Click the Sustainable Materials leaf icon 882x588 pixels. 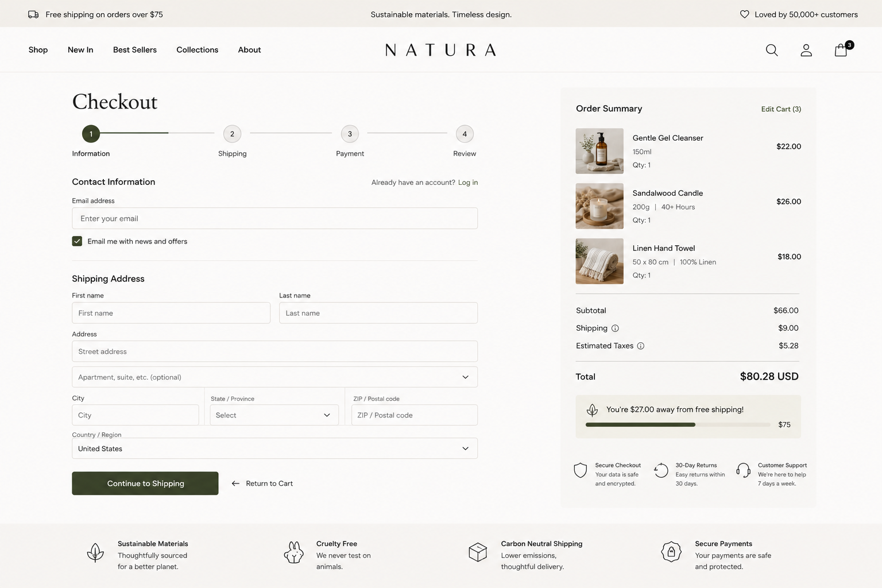[x=95, y=552]
